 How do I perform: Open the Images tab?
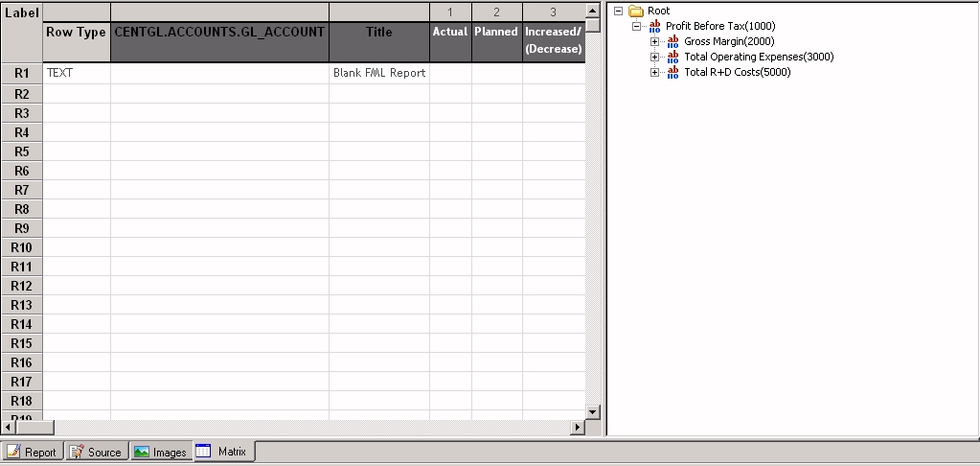(161, 452)
